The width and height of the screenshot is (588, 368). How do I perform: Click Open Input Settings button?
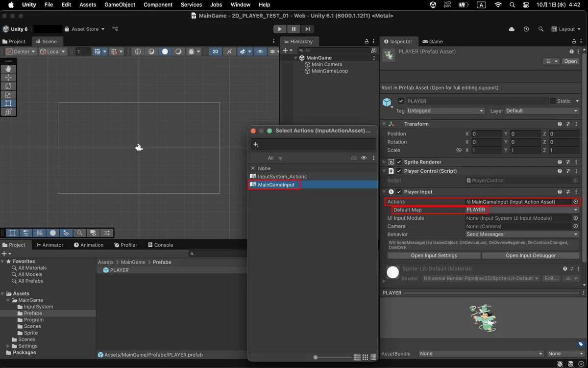[x=434, y=256]
